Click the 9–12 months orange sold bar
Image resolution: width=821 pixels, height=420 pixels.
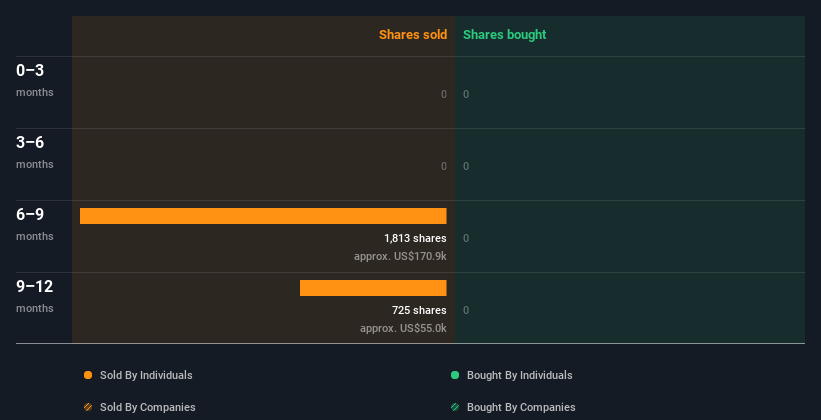coord(373,288)
